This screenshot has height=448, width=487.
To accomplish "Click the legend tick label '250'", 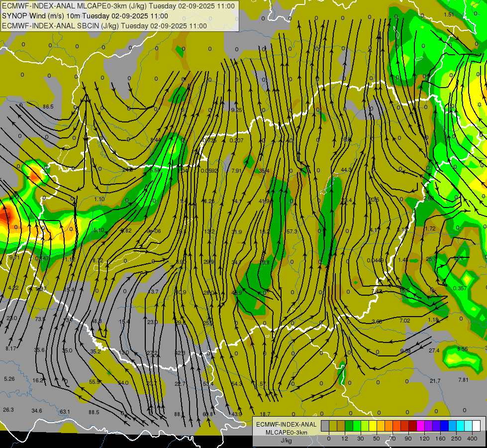I will point(456,439).
